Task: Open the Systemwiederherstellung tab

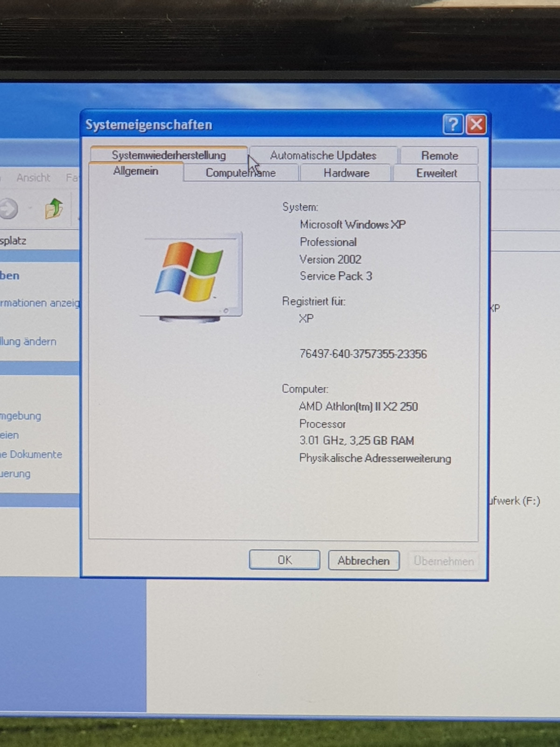Action: [168, 155]
